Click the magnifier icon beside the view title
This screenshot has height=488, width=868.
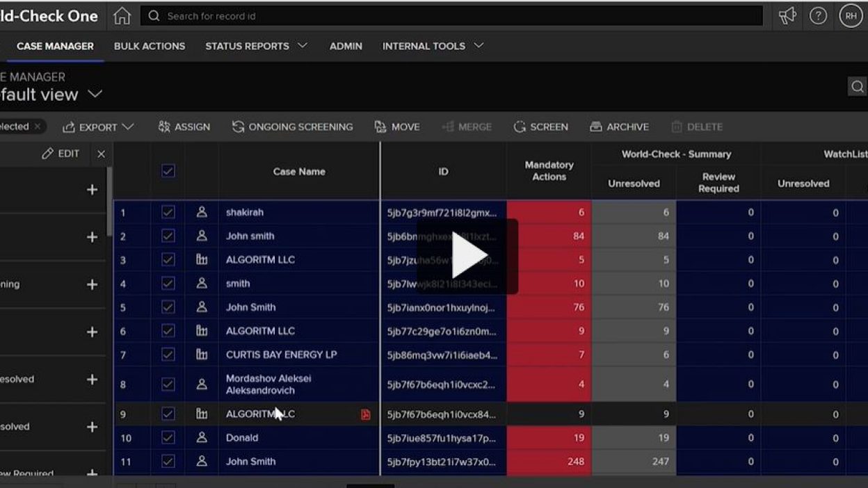point(857,86)
